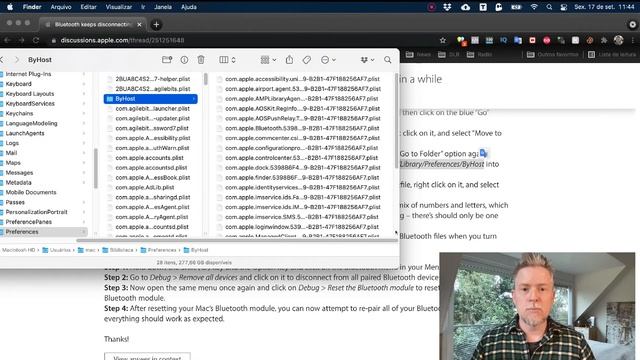This screenshot has height=360, width=640.
Task: Close the Bluetooth keeps disconnecting tab
Action: 139,24
